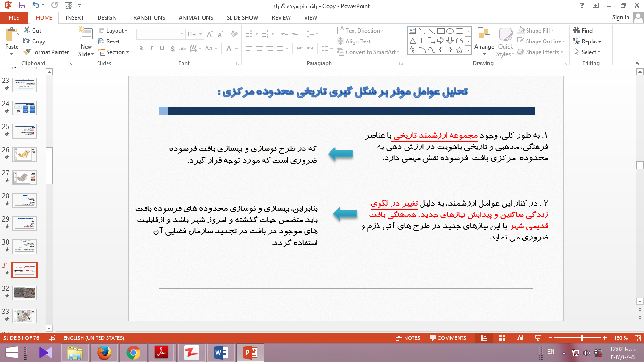Open Reading View from status bar
644x362 pixels.
point(520,338)
